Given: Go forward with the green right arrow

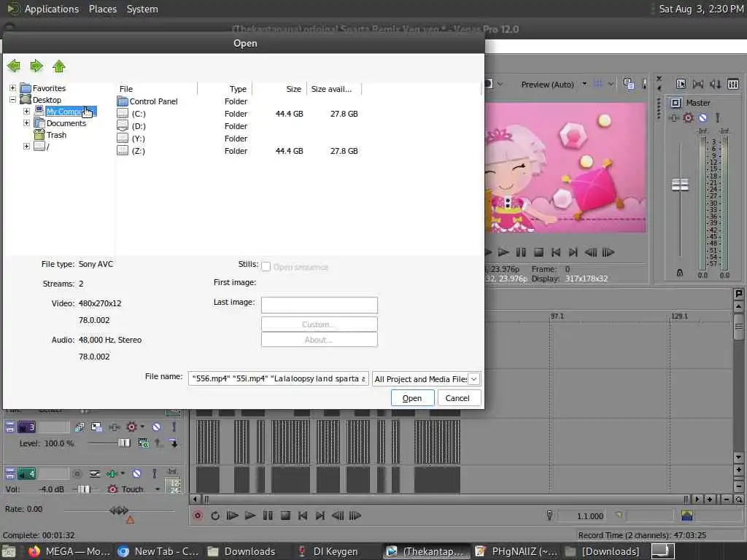Looking at the screenshot, I should pyautogui.click(x=36, y=66).
